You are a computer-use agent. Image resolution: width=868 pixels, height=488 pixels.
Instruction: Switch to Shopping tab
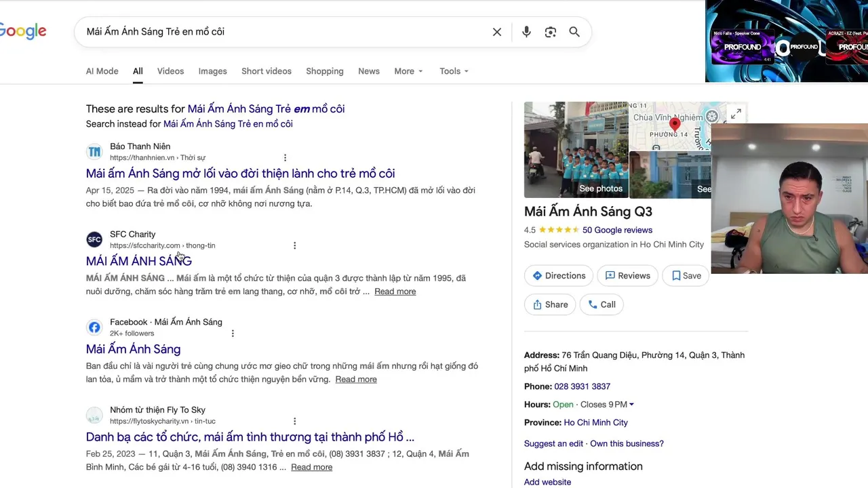(x=325, y=71)
